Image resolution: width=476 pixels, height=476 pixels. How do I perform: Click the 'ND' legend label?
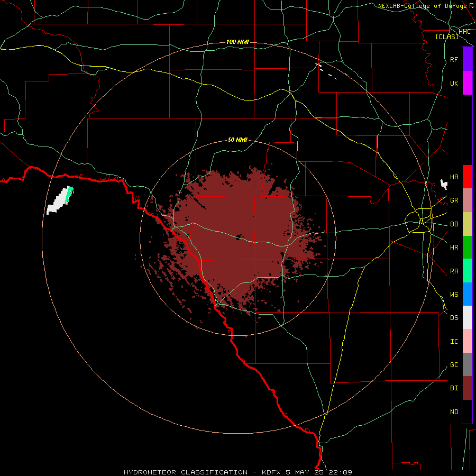point(454,412)
